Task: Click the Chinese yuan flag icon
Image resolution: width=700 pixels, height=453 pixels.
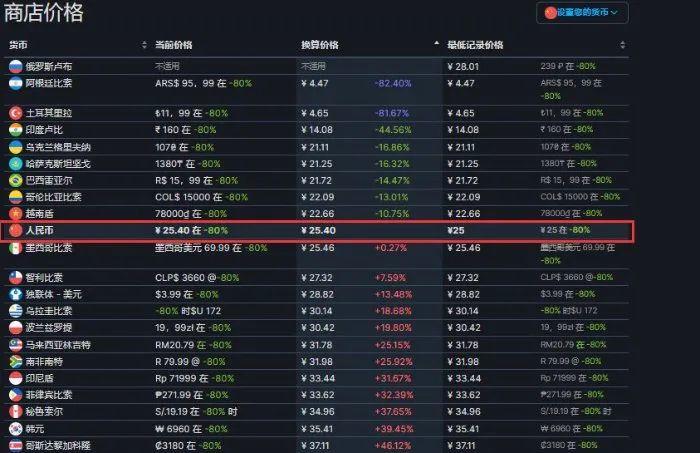Action: coord(16,230)
